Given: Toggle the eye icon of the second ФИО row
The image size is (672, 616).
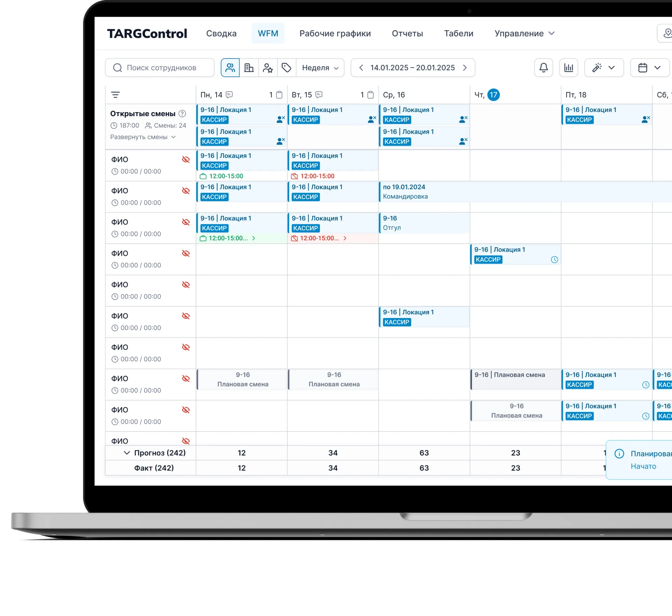Looking at the screenshot, I should (x=186, y=191).
